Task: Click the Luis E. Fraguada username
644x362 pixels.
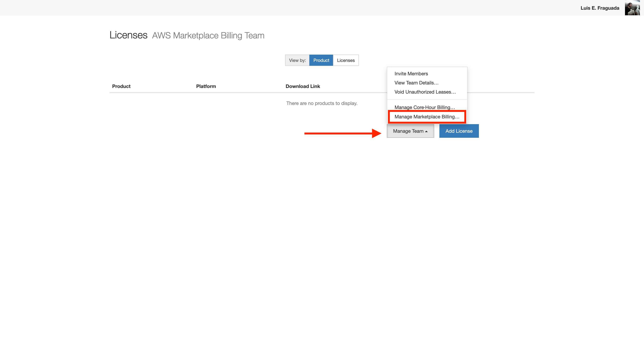Action: tap(600, 8)
